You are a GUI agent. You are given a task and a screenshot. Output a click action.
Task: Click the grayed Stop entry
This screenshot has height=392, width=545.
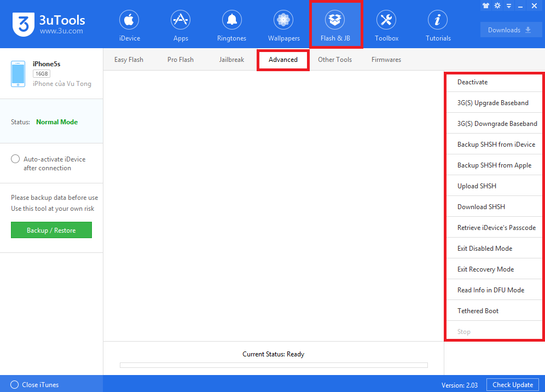click(494, 331)
